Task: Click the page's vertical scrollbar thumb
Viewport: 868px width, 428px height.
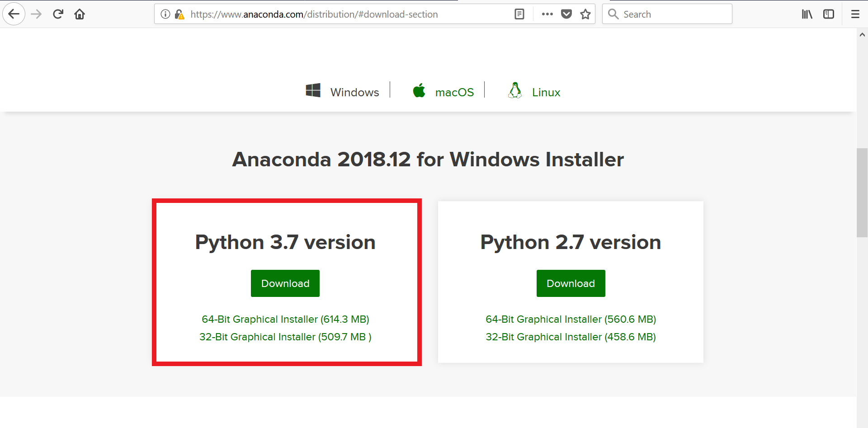Action: click(862, 192)
